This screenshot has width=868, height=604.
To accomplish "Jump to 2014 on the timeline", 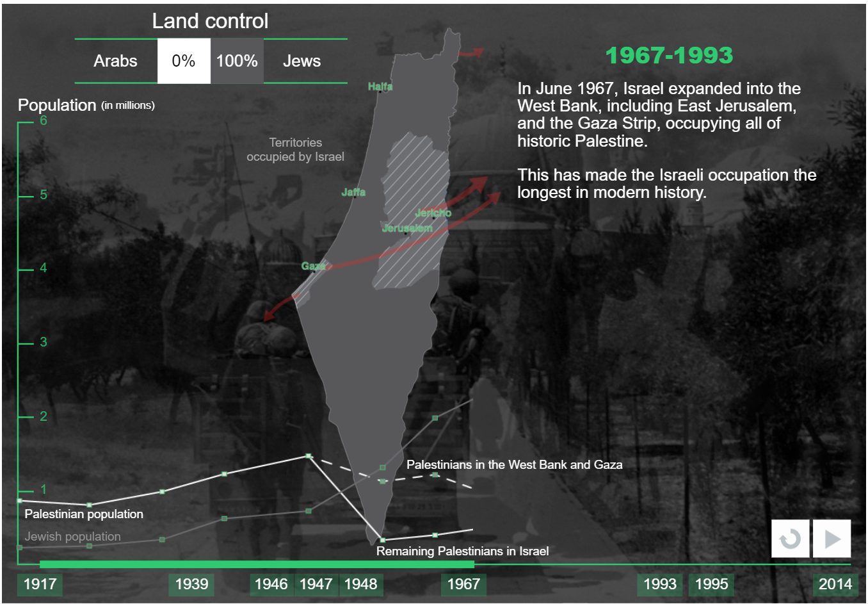I will coord(835,584).
